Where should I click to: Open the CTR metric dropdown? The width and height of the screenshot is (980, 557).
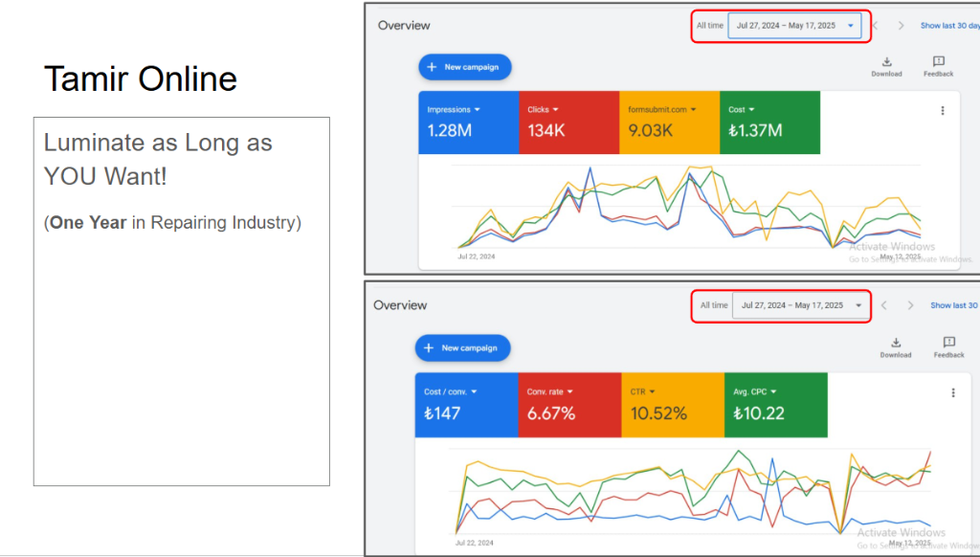pyautogui.click(x=642, y=392)
